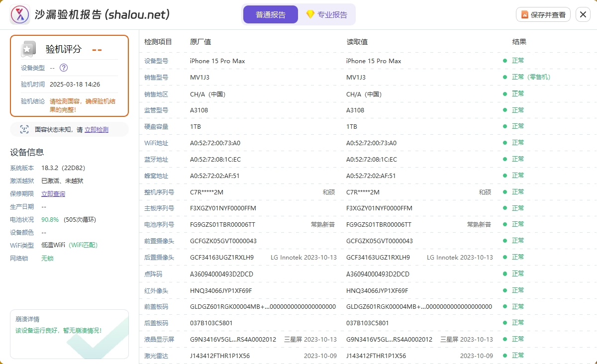Click the 主板序列号 row label

click(x=159, y=208)
